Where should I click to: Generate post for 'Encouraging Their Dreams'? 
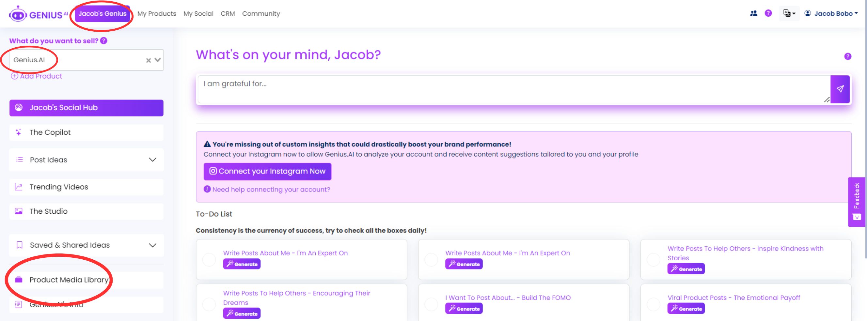coord(242,313)
